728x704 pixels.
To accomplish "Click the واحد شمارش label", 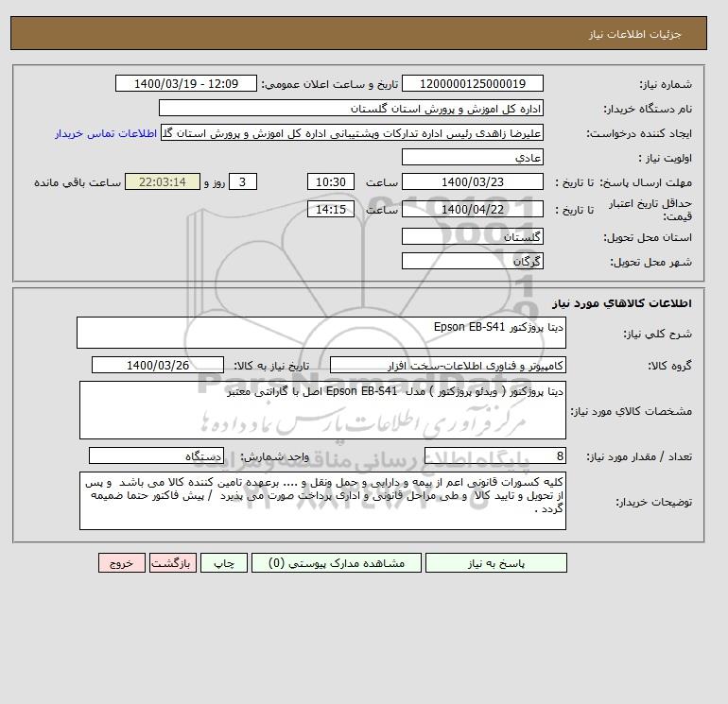I will pyautogui.click(x=274, y=456).
